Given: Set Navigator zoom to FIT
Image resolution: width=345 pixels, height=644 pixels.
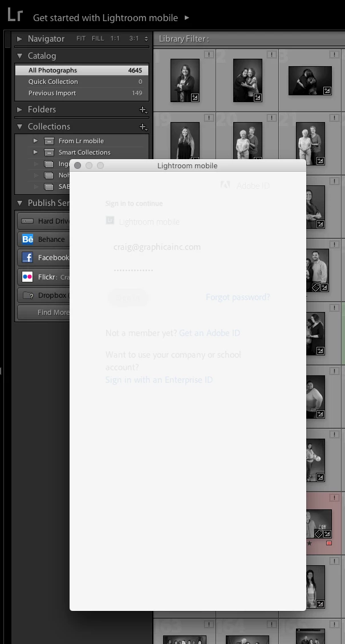Looking at the screenshot, I should (81, 39).
